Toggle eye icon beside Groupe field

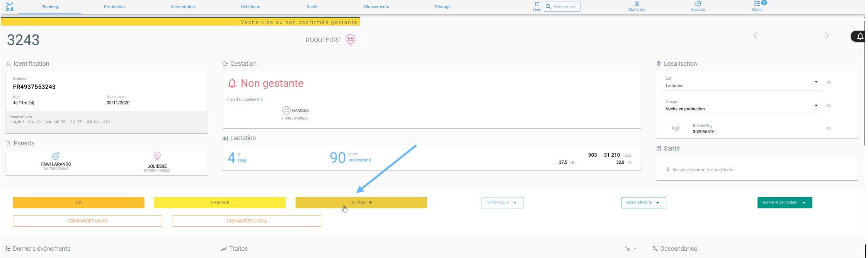[829, 106]
